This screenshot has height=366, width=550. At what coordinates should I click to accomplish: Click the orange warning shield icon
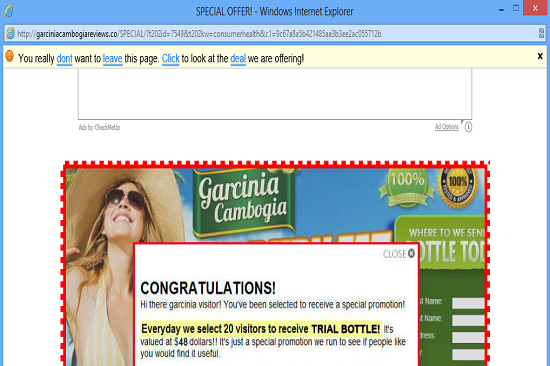(x=9, y=56)
